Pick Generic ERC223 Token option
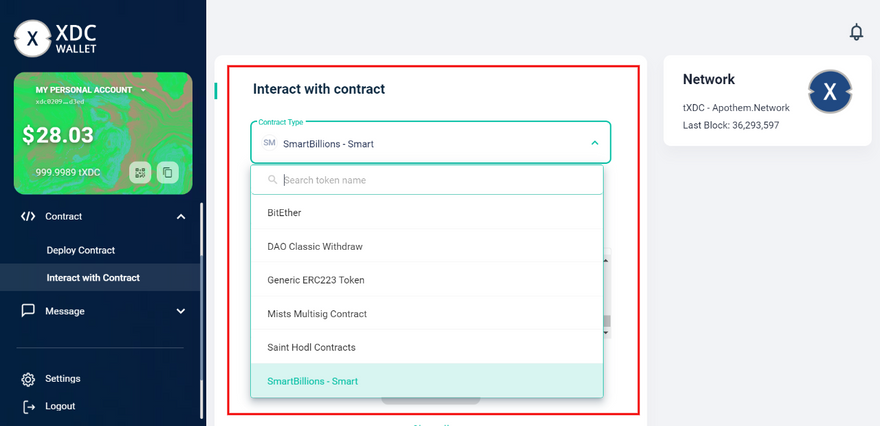The height and width of the screenshot is (426, 880). (x=316, y=280)
